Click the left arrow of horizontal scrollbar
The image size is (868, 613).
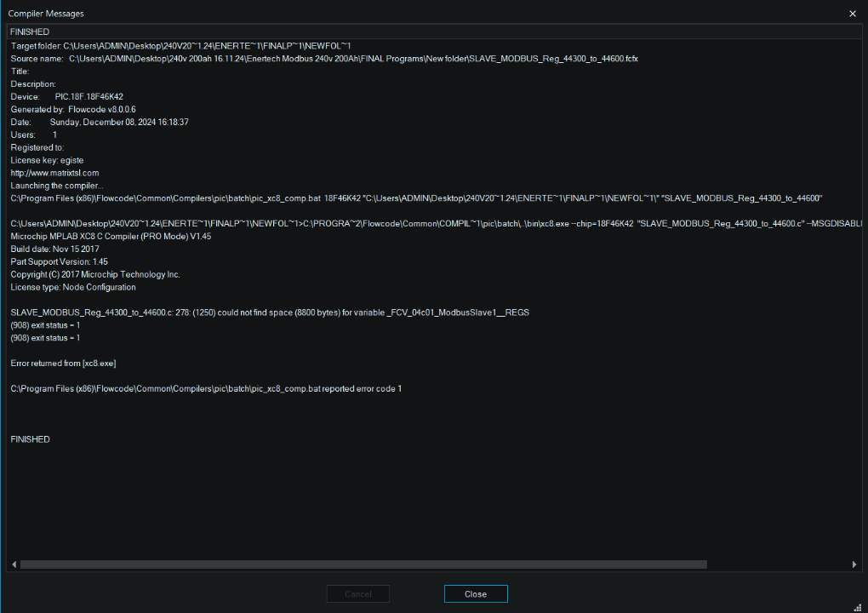coord(14,564)
